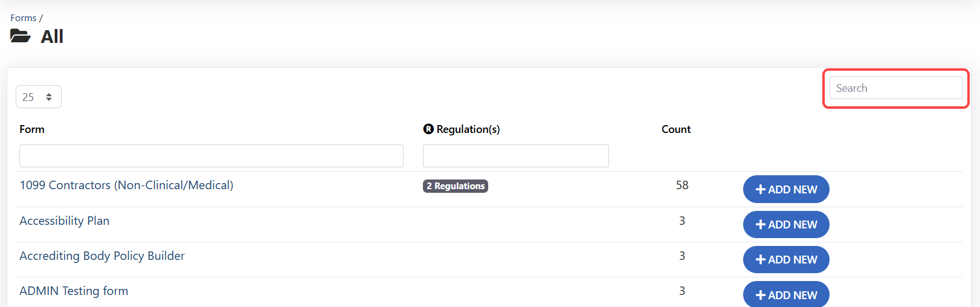Click the Regulation(s) R circle icon
980x307 pixels.
tap(428, 129)
